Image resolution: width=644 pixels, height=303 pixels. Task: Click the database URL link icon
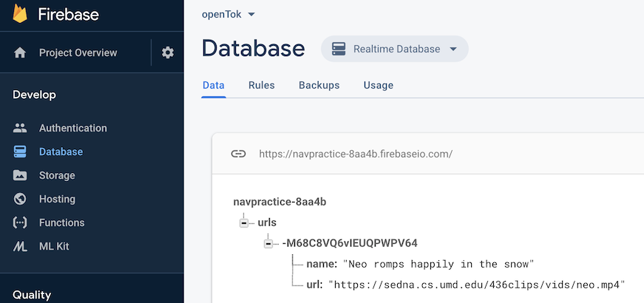pyautogui.click(x=238, y=154)
